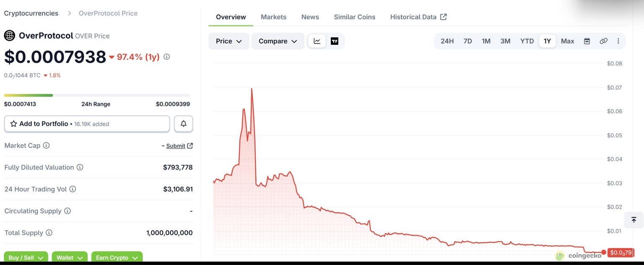Click Fully Diluted Valuation info icon
Image resolution: width=644 pixels, height=265 pixels.
click(80, 167)
